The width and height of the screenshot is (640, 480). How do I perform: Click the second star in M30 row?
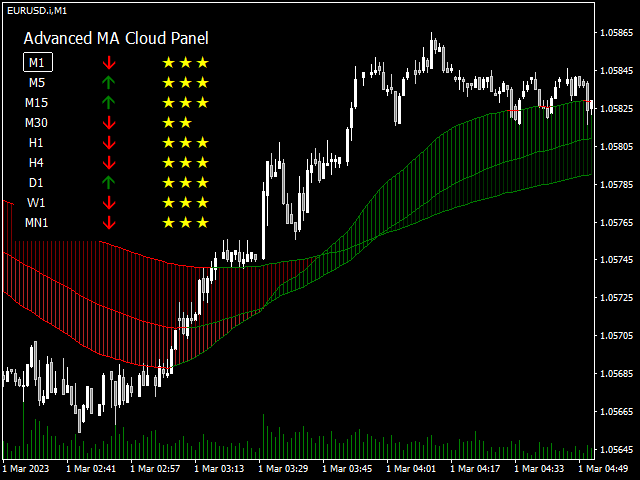pos(186,122)
